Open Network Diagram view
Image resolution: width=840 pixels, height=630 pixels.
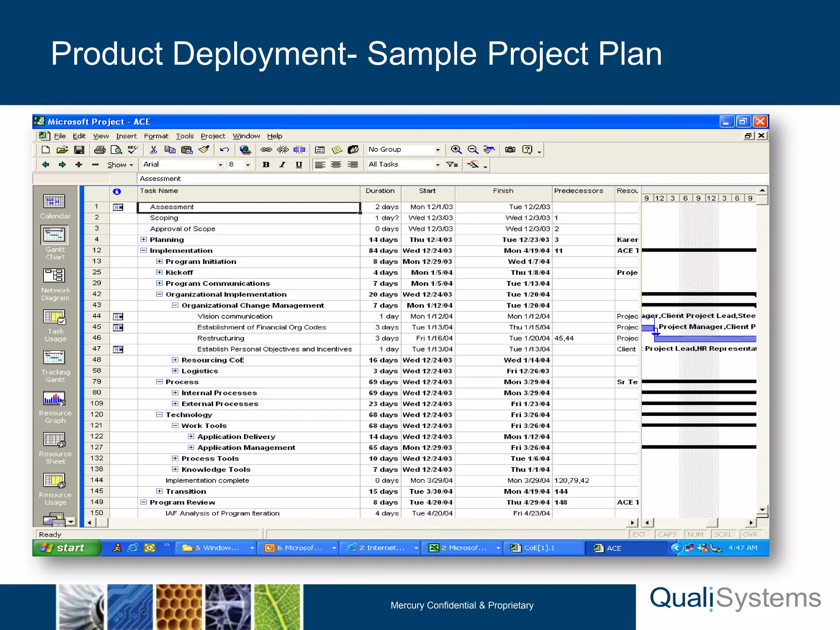pyautogui.click(x=55, y=285)
